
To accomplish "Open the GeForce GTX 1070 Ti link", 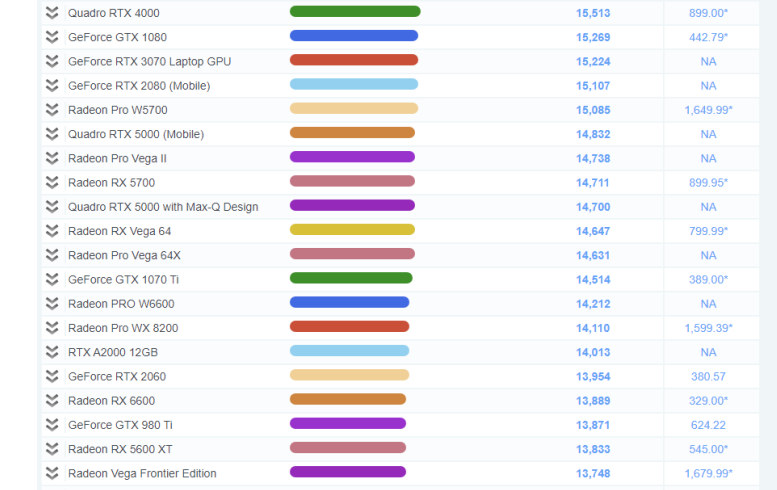I will tap(123, 279).
